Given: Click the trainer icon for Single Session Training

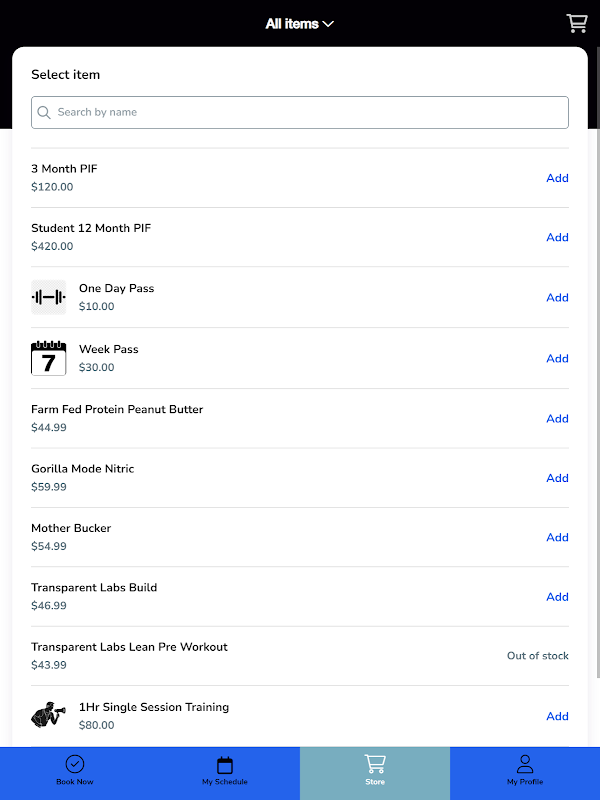Looking at the screenshot, I should [48, 716].
